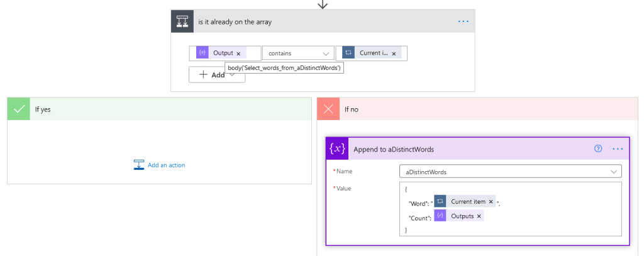Click the Output token expression icon

click(x=203, y=53)
